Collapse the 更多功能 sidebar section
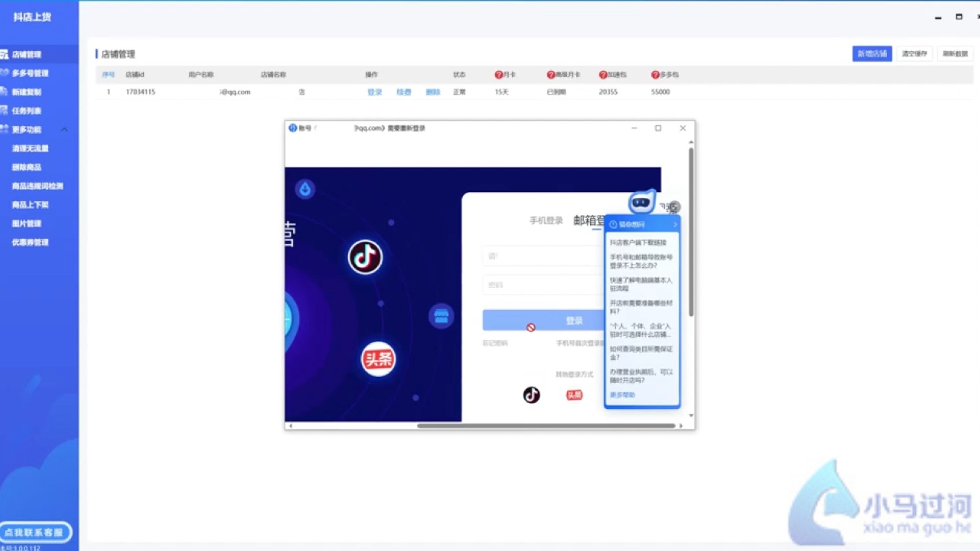The width and height of the screenshot is (980, 551). 64,130
